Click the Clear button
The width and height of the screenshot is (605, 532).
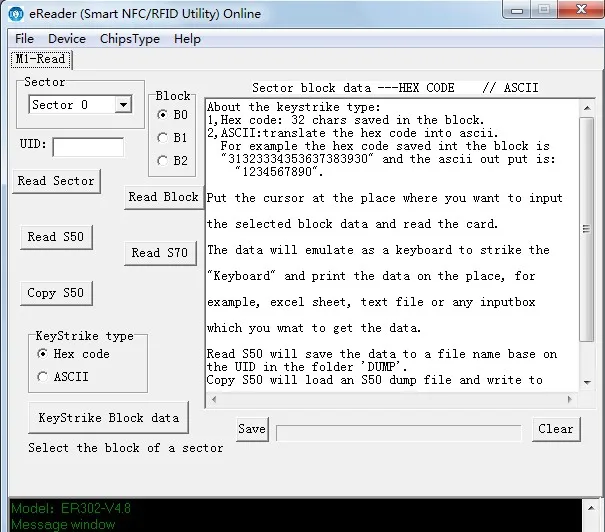(556, 429)
